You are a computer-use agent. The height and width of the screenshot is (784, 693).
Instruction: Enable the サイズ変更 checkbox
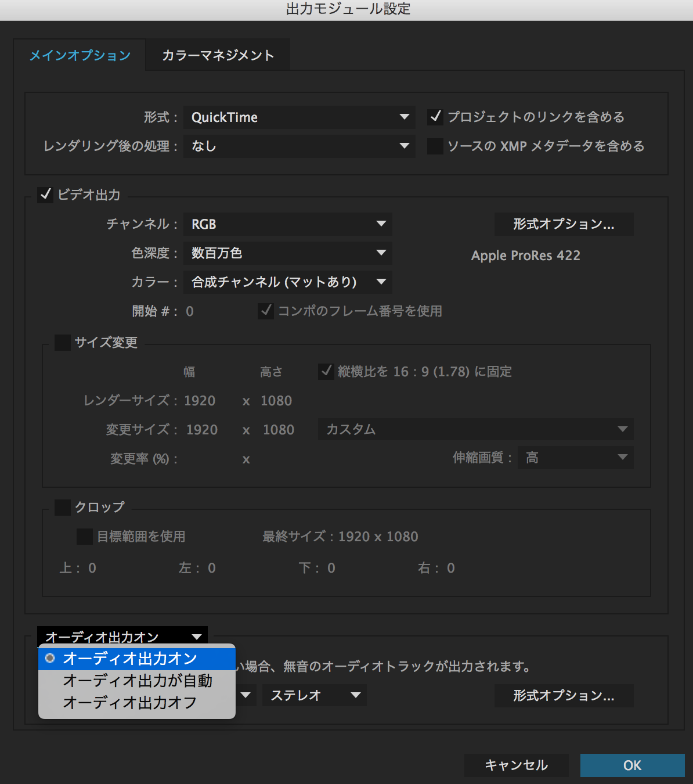pos(63,343)
